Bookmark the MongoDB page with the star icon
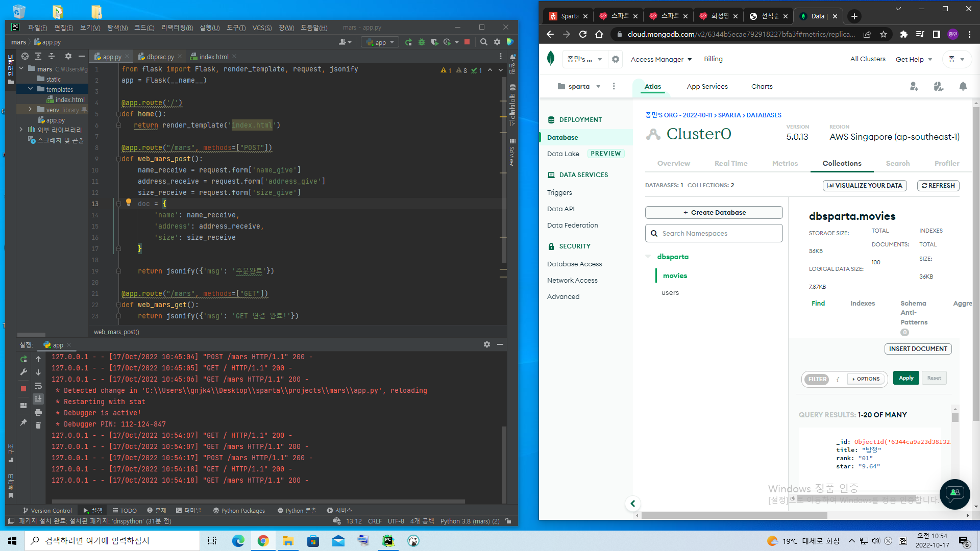The width and height of the screenshot is (980, 551). (x=884, y=34)
